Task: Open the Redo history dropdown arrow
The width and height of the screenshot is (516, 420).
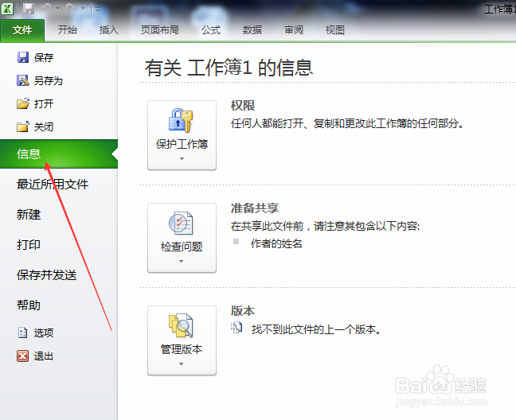Action: pos(83,9)
